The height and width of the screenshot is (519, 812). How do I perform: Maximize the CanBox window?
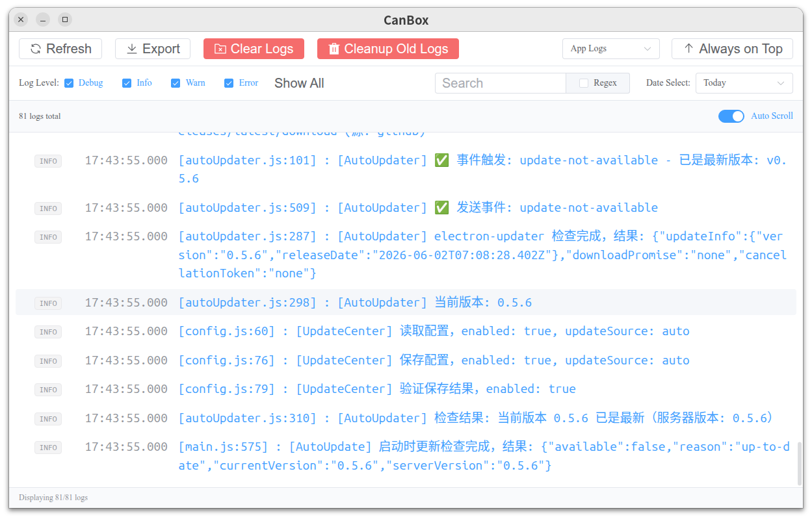tap(65, 20)
